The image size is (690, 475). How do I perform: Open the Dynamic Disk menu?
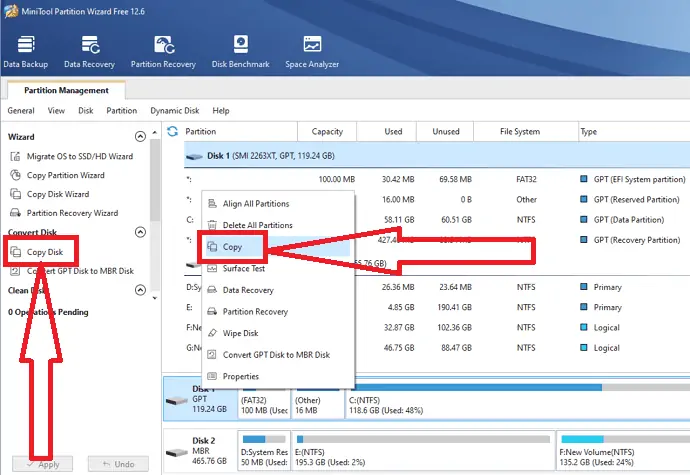click(175, 110)
